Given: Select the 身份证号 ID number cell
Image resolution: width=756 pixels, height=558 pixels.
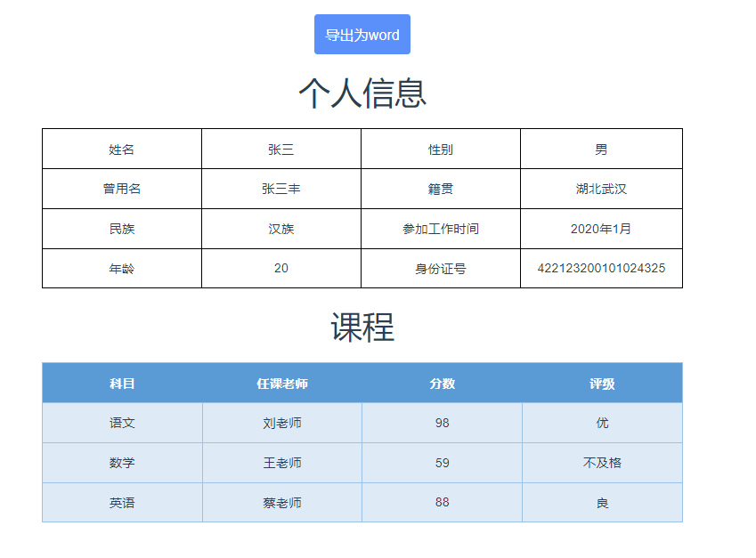Looking at the screenshot, I should pos(440,268).
